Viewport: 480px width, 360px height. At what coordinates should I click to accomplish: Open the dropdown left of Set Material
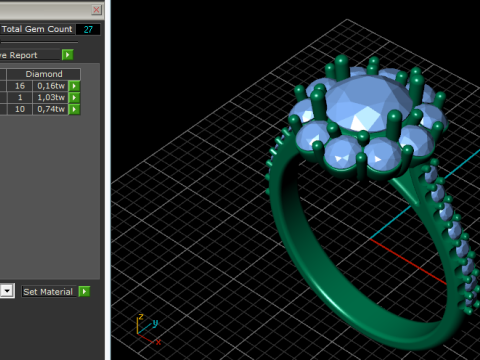tap(7, 291)
